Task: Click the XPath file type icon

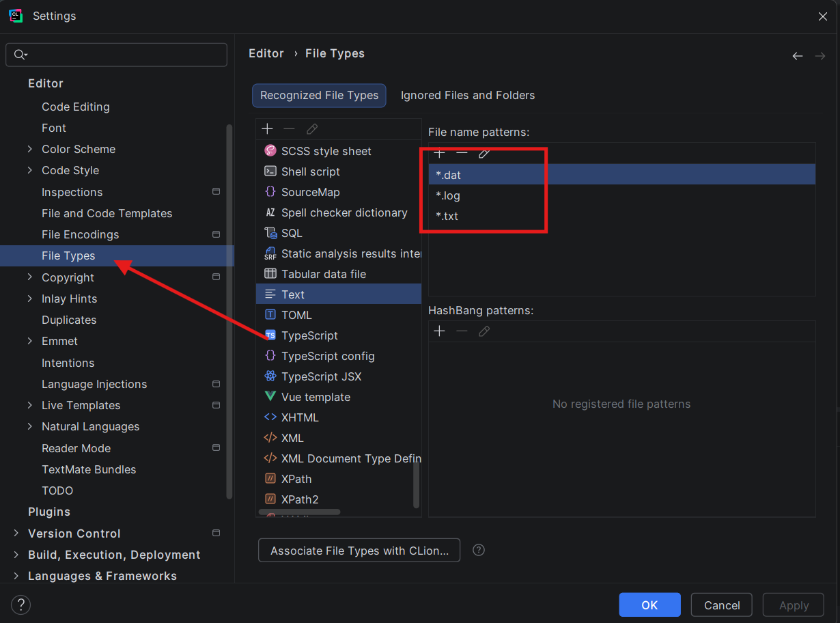Action: pyautogui.click(x=270, y=479)
